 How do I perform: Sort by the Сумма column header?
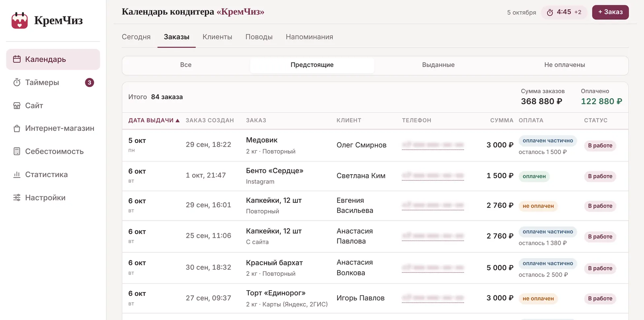point(502,120)
